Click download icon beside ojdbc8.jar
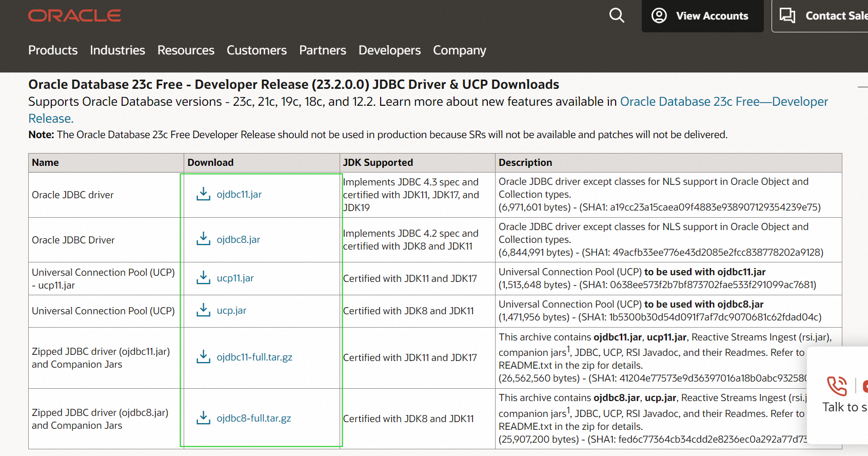Screen dimensions: 868x456 tap(203, 239)
